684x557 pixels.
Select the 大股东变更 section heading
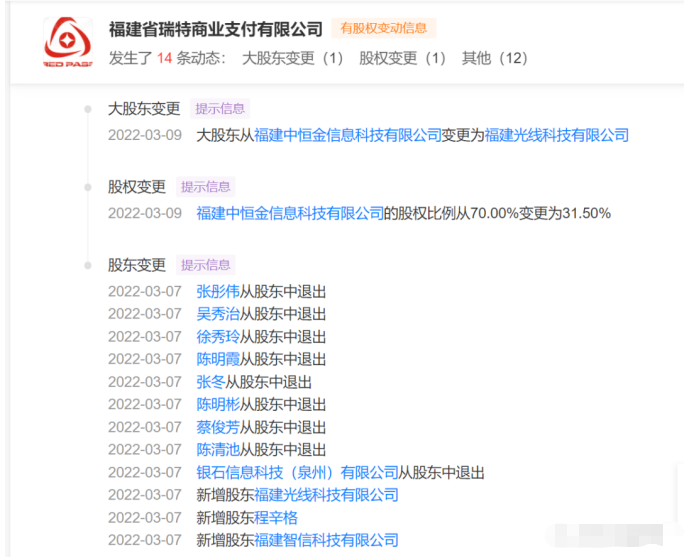[144, 109]
